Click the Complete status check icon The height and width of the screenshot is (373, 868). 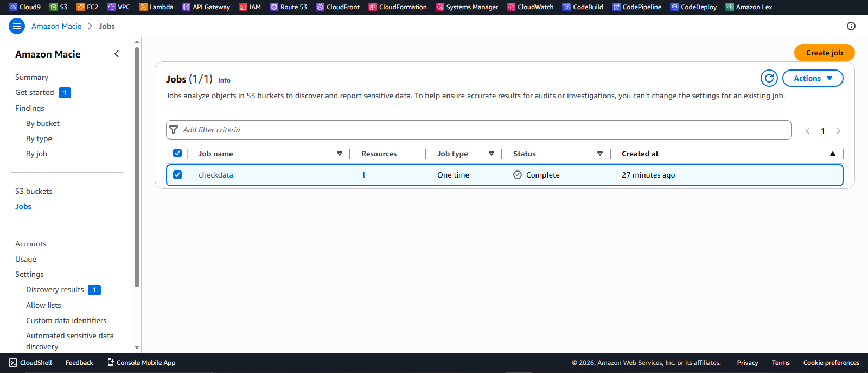518,175
